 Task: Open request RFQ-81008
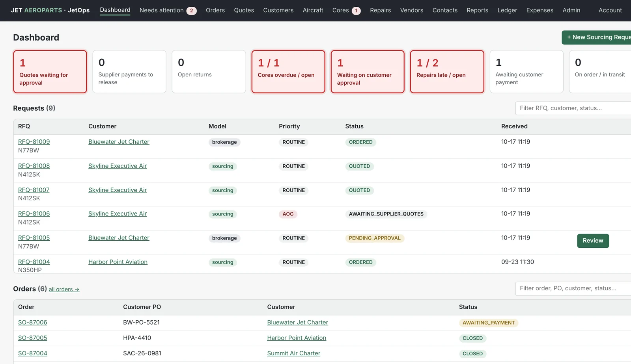coord(34,166)
